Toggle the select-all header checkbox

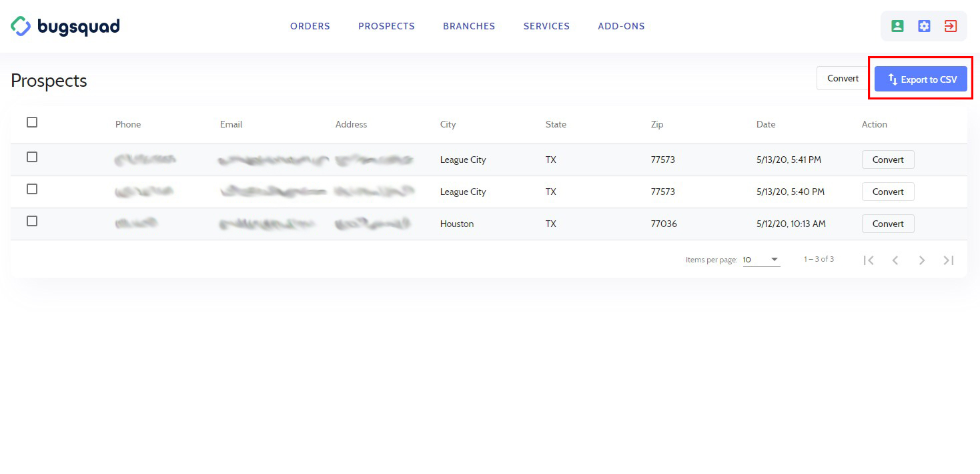click(x=32, y=122)
